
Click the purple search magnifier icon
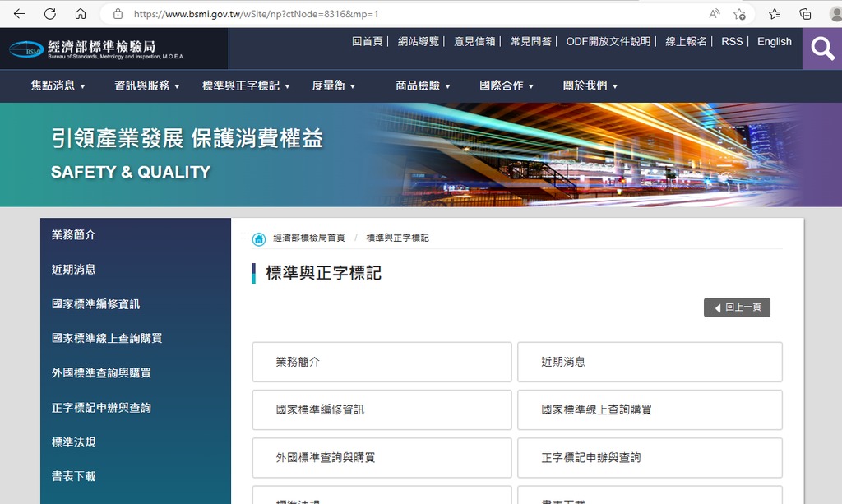(x=822, y=49)
